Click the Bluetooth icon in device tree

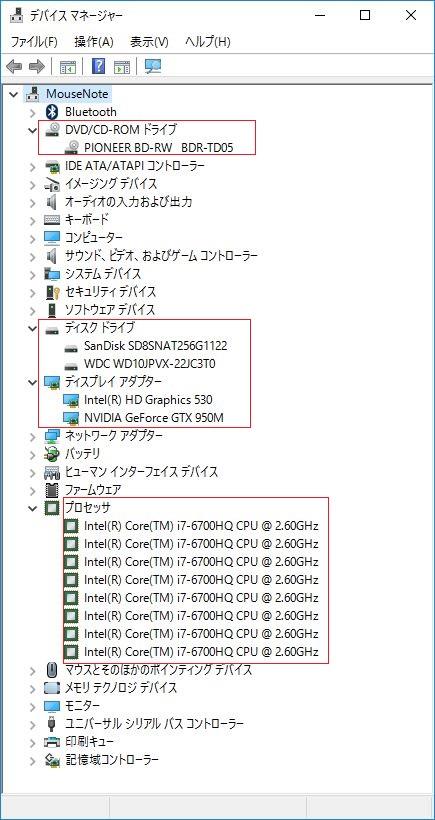click(x=51, y=112)
